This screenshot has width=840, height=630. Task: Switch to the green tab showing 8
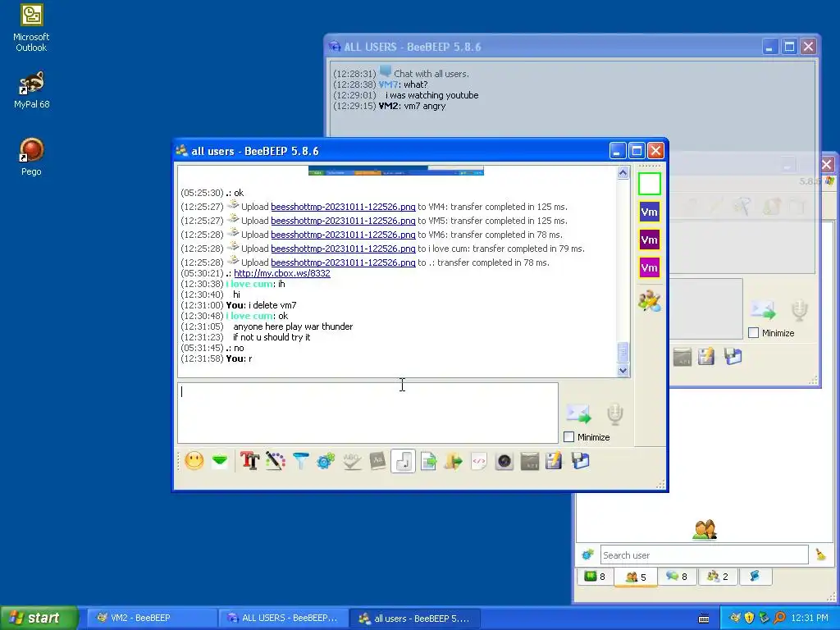[x=595, y=577]
